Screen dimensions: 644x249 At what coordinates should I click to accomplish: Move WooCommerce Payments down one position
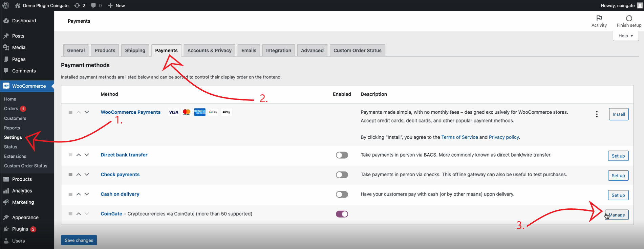pyautogui.click(x=87, y=112)
